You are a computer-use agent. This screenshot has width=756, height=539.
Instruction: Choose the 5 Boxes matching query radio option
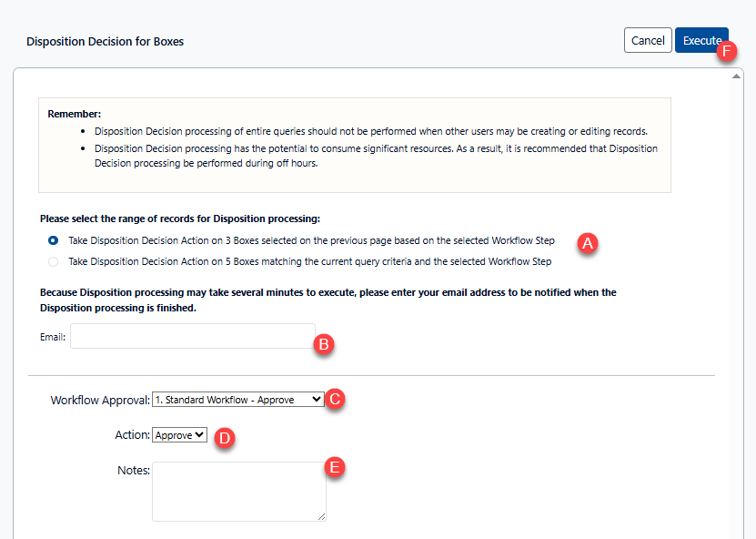pyautogui.click(x=54, y=262)
